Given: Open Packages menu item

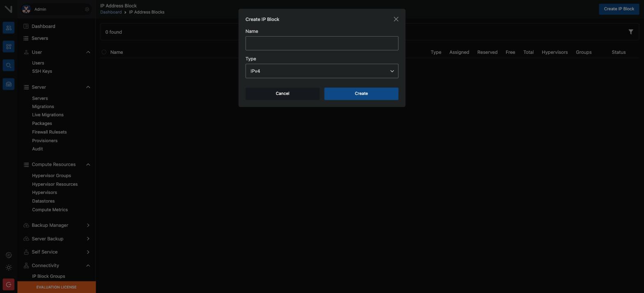Looking at the screenshot, I should click(x=42, y=123).
